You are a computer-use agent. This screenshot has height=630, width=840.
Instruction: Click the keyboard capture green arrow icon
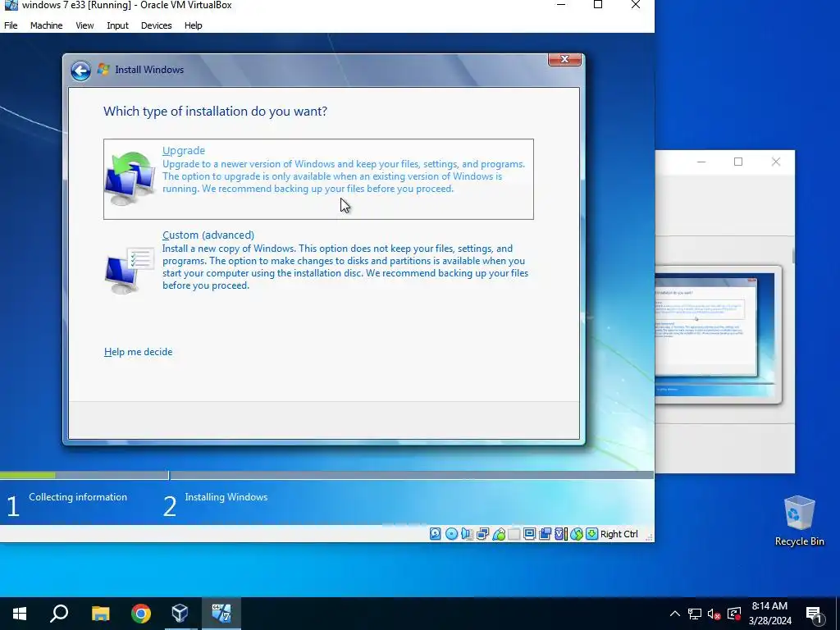click(x=592, y=533)
